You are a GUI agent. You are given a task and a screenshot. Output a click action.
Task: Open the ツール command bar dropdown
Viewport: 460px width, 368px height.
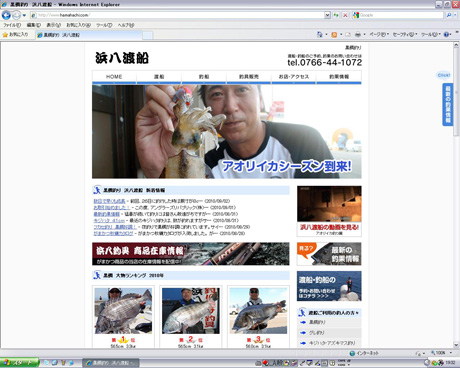tap(431, 34)
